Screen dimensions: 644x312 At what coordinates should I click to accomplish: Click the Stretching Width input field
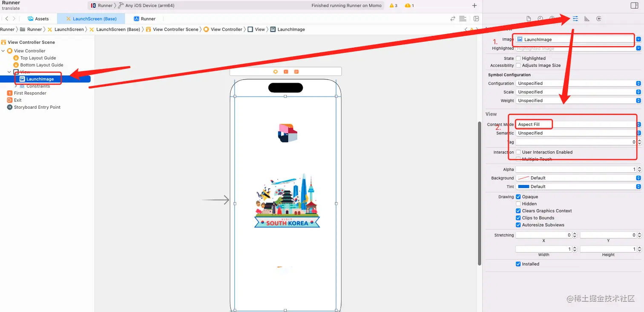(543, 249)
